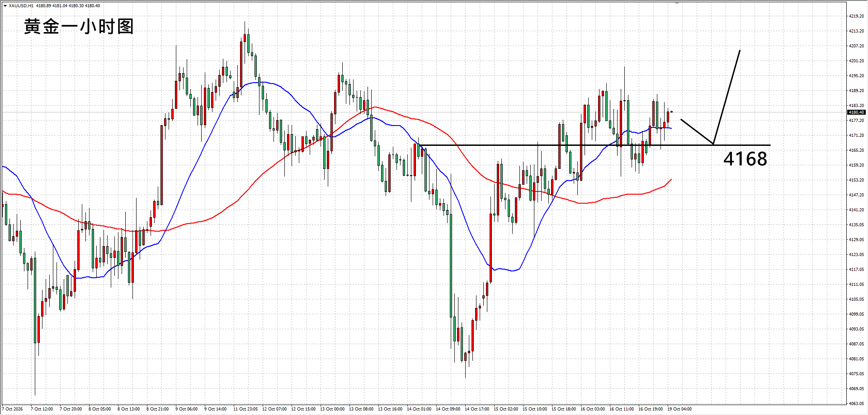Click the triangle beside XAUUSD,H1 symbol header
The height and width of the screenshot is (415, 868).
point(5,6)
